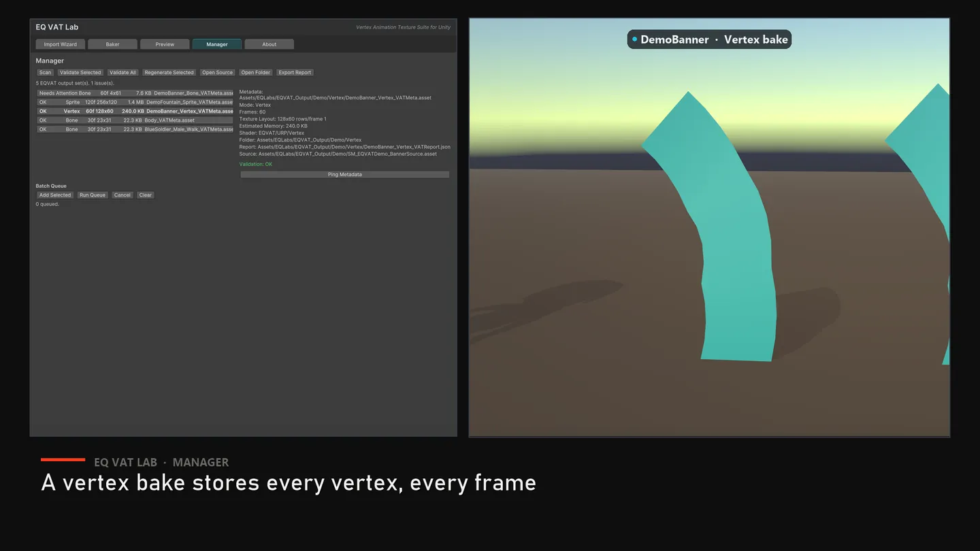
Task: Start the batch with Run Queue
Action: click(93, 195)
